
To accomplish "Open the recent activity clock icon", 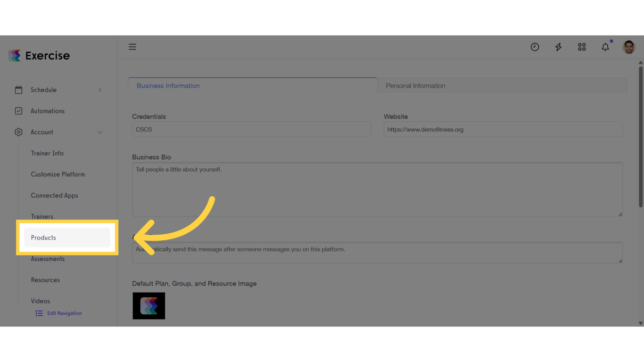I will point(535,47).
